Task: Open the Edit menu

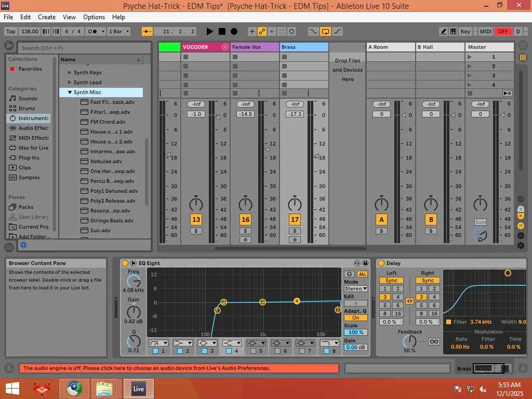Action: point(25,17)
